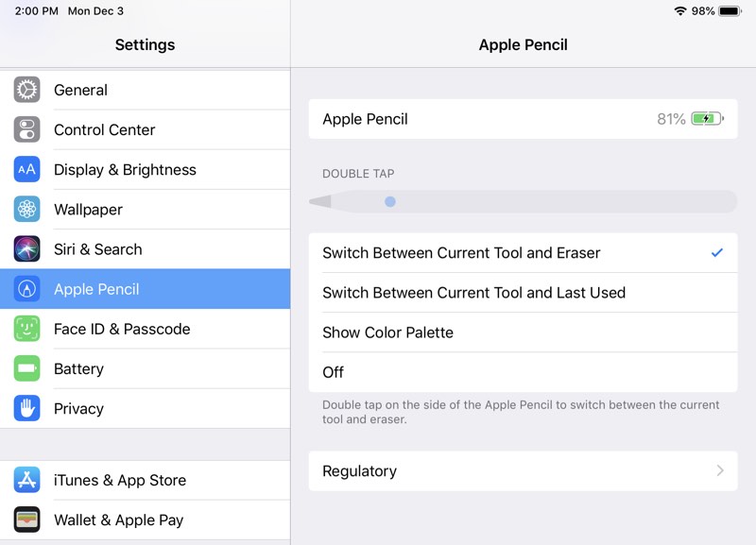
Task: Tap the iTunes & App Store icon
Action: point(27,480)
